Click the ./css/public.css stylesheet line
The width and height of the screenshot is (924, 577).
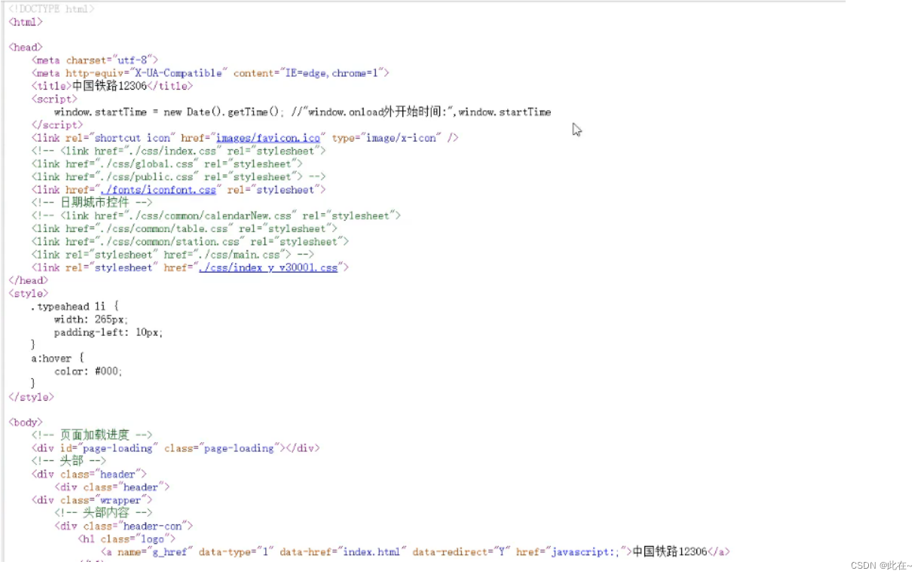point(179,177)
